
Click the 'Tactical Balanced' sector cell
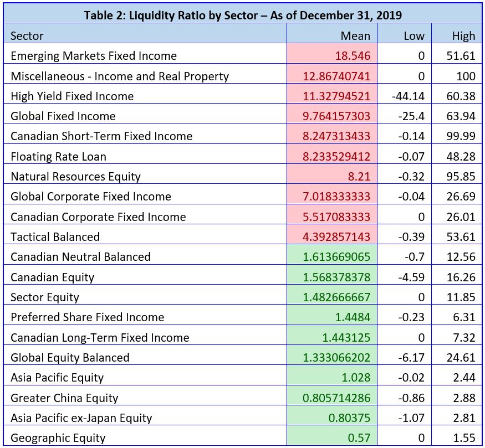tap(55, 237)
